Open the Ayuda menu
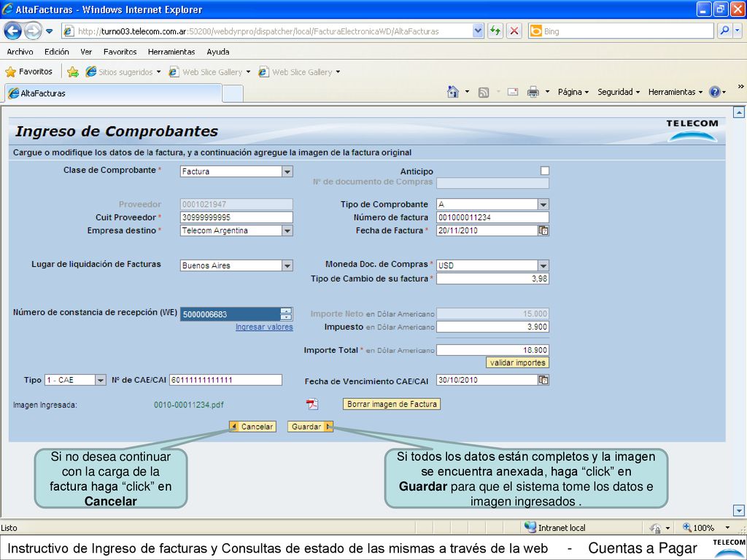 coord(217,52)
